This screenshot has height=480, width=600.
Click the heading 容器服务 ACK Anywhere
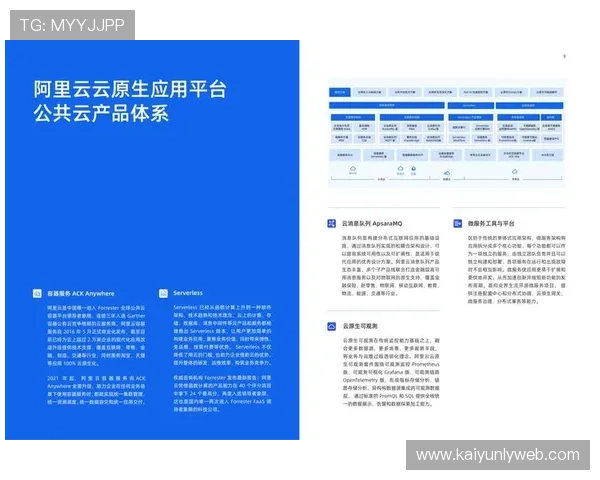[81, 294]
